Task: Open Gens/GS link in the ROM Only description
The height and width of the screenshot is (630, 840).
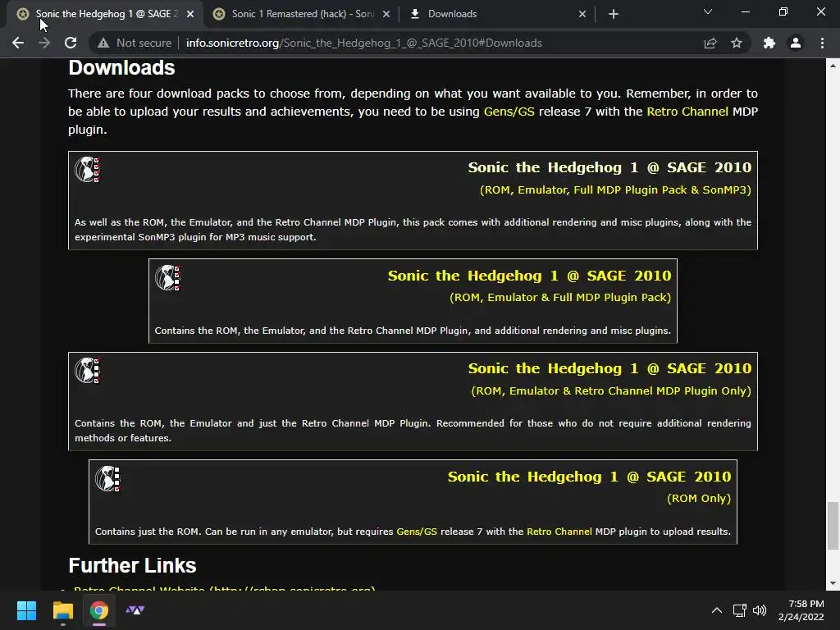Action: [x=417, y=532]
